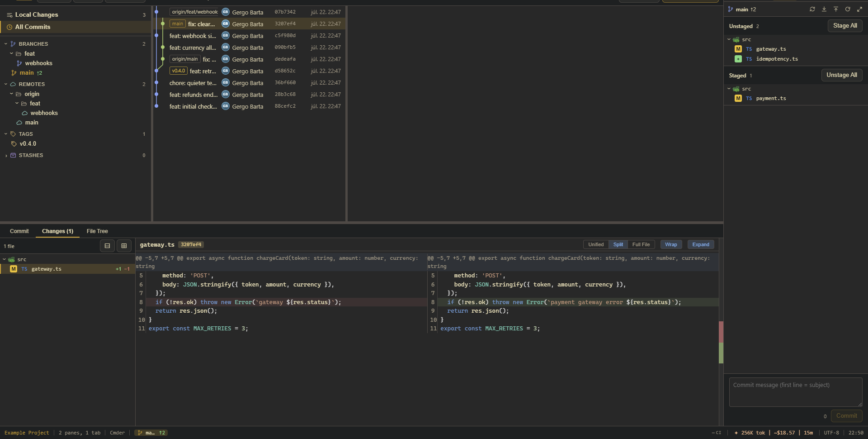
Task: Click the sync icon next to main branch
Action: click(x=812, y=9)
